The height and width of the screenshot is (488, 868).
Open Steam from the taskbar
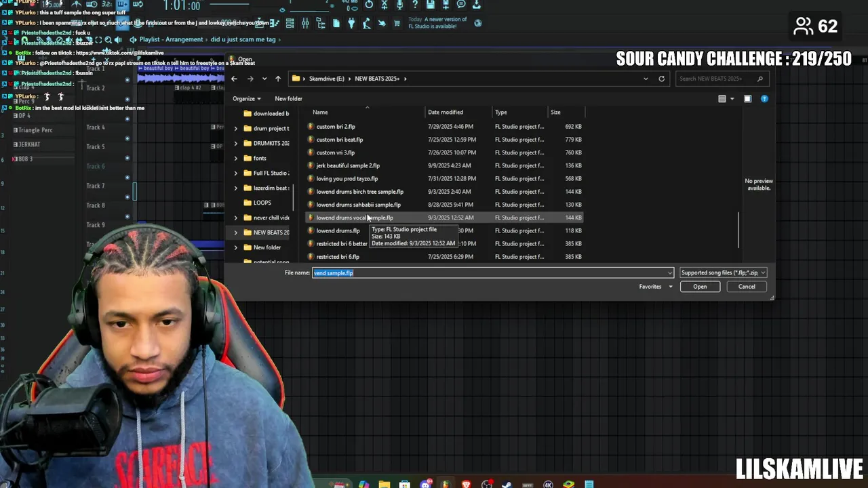point(507,484)
